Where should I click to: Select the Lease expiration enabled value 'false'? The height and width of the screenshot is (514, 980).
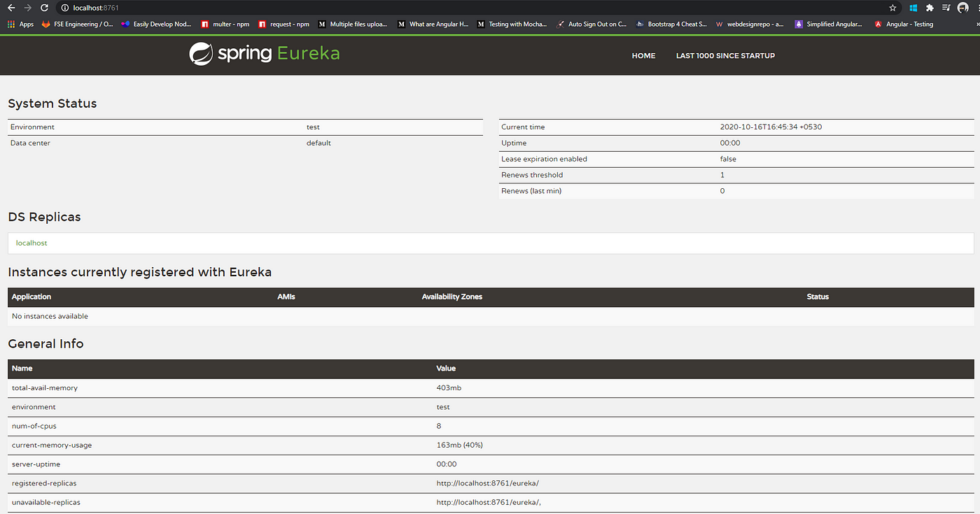click(728, 159)
